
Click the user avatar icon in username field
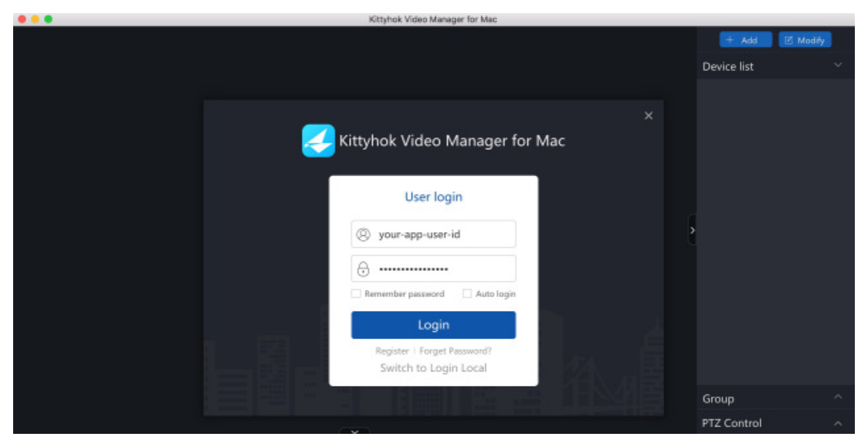[x=363, y=234]
